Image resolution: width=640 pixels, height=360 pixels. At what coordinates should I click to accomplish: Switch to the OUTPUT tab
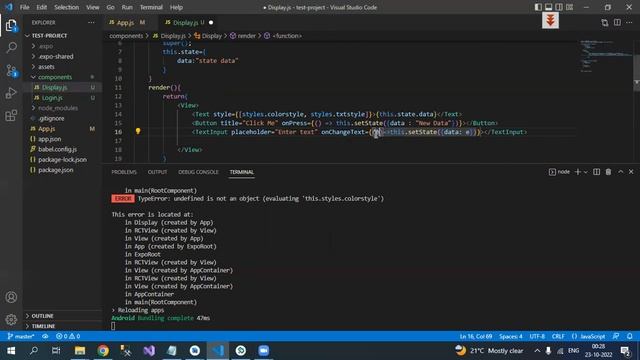coord(158,172)
